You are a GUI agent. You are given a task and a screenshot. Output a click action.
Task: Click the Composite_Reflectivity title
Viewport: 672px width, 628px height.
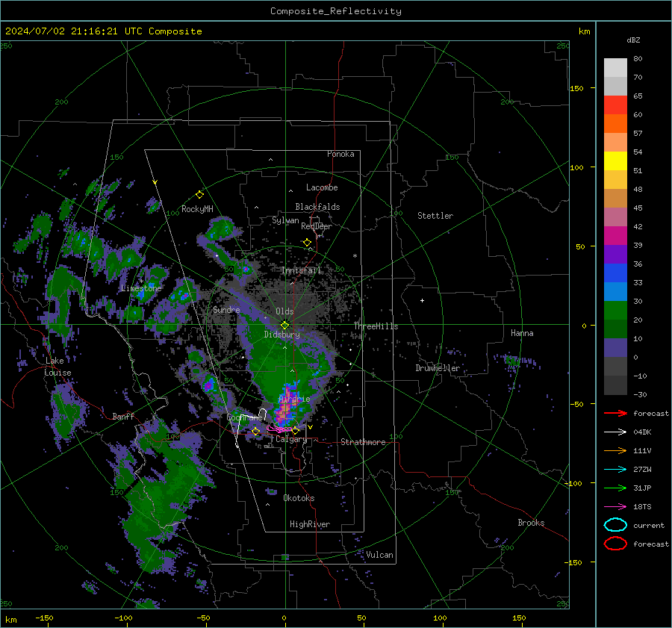(x=335, y=11)
